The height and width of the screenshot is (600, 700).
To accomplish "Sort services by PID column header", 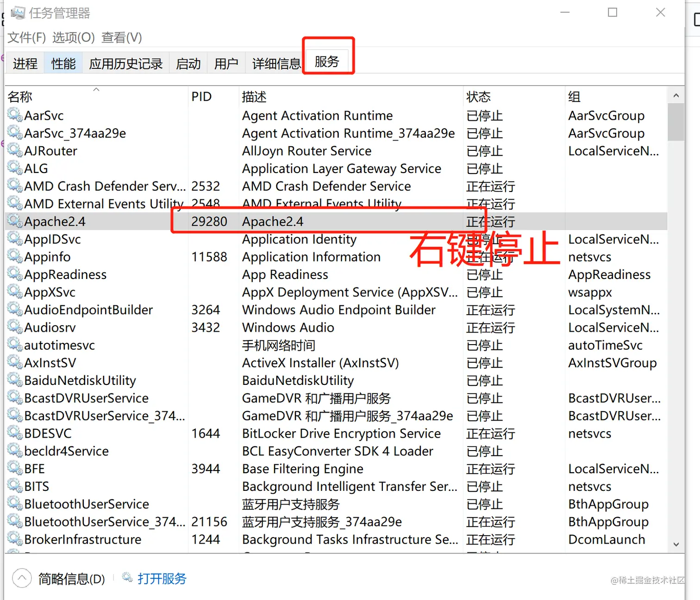I will [x=213, y=96].
